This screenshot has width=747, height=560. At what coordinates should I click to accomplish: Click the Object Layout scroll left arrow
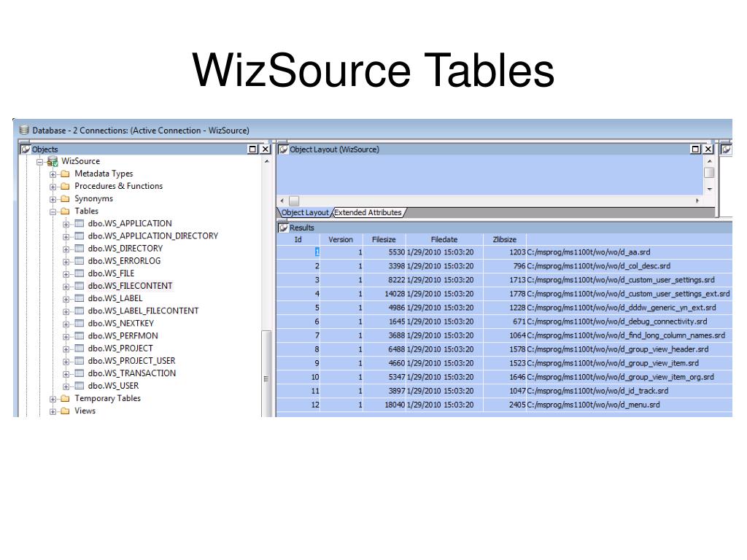(282, 201)
